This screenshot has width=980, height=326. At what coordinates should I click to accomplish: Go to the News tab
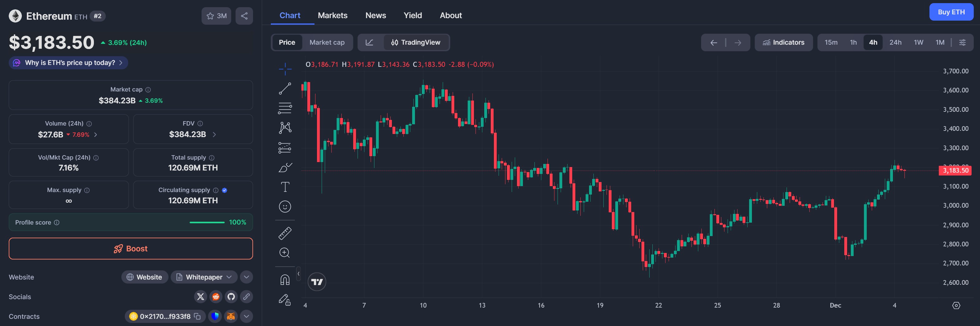pyautogui.click(x=375, y=15)
